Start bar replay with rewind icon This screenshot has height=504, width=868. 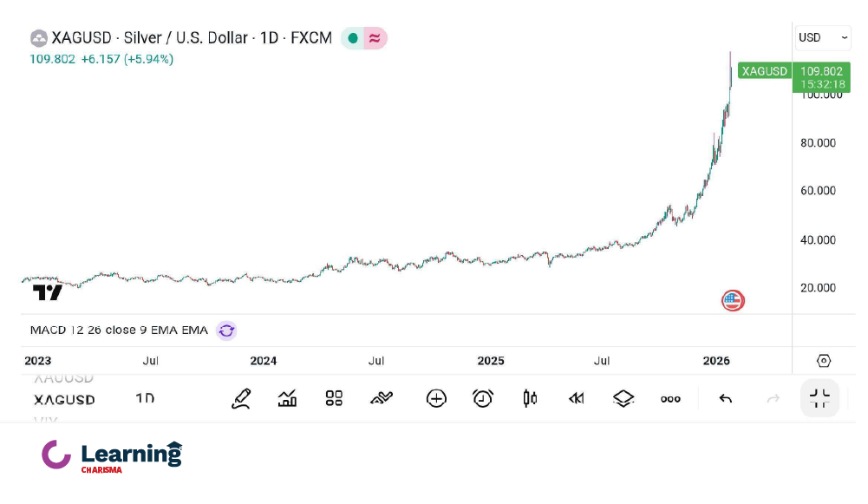coord(576,398)
